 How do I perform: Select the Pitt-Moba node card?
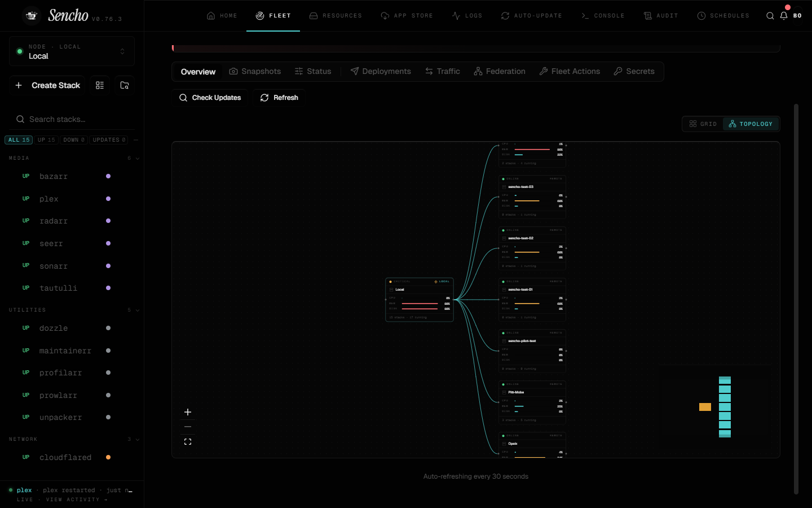[532, 402]
